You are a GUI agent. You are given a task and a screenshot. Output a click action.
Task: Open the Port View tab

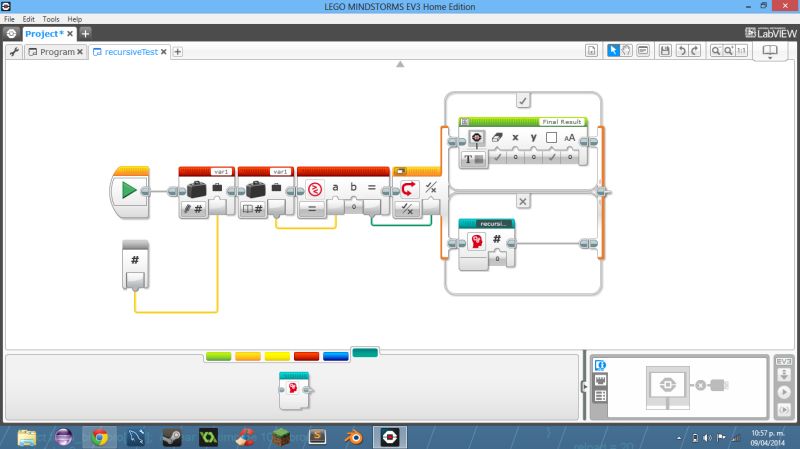601,381
